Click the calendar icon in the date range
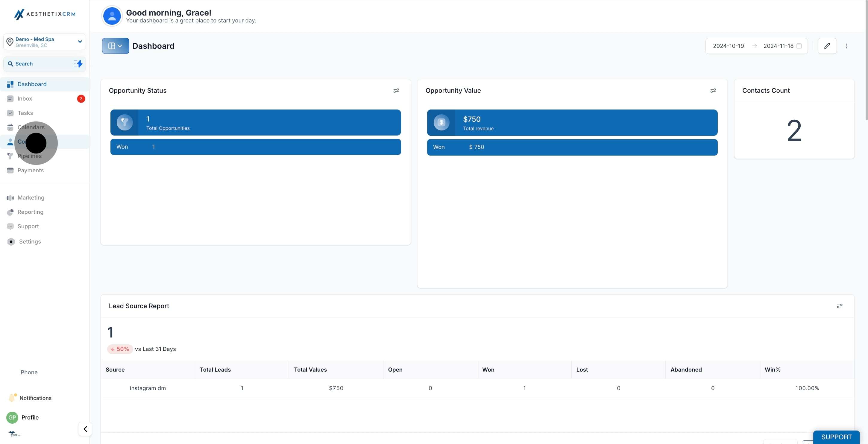This screenshot has height=444, width=868. click(799, 46)
